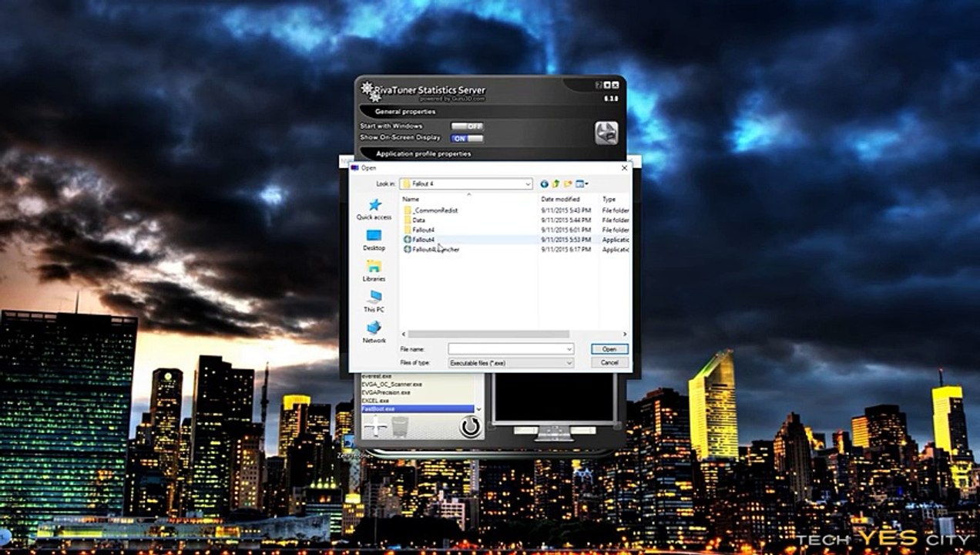Screen dimensions: 980x555
Task: Select FastBoot.exe in profile list
Action: [x=418, y=409]
